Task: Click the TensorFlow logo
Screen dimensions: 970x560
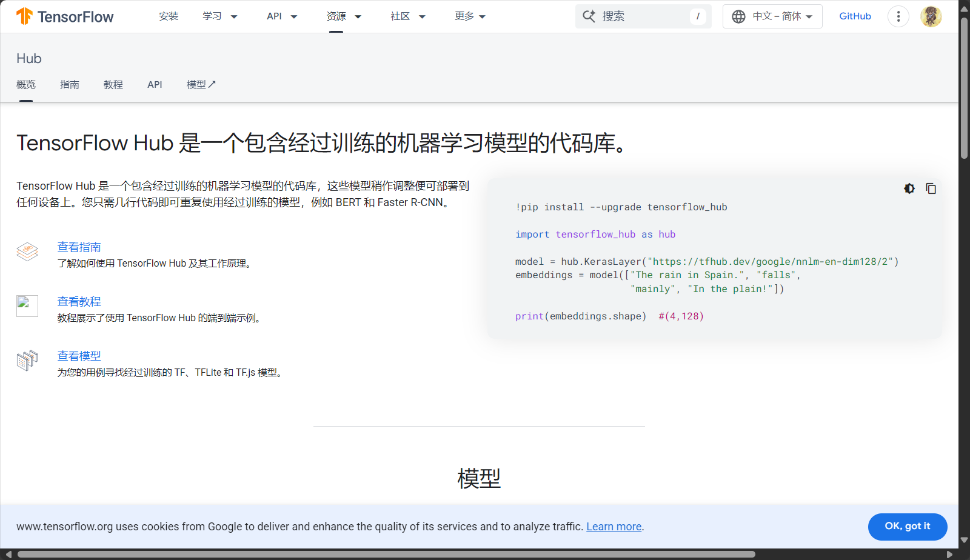Action: tap(65, 16)
